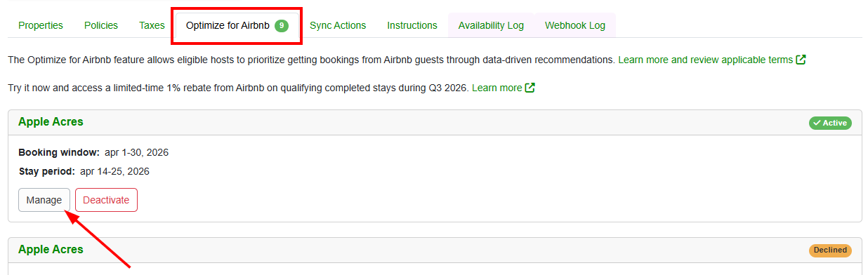Image resolution: width=868 pixels, height=275 pixels.
Task: Click the Apple Acres heading in the Declined card
Action: pos(51,249)
